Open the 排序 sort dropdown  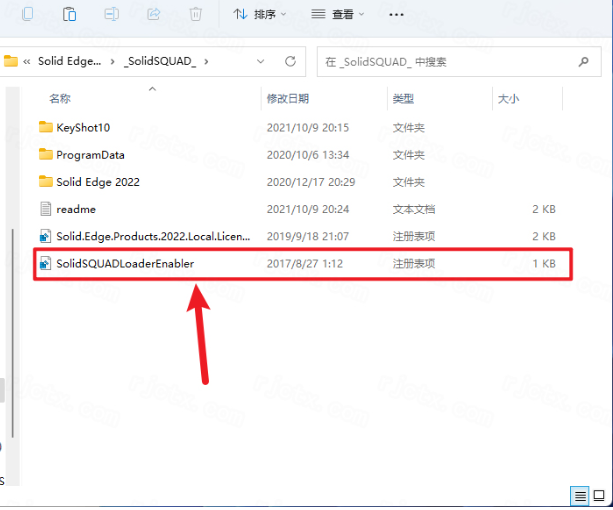(x=260, y=14)
